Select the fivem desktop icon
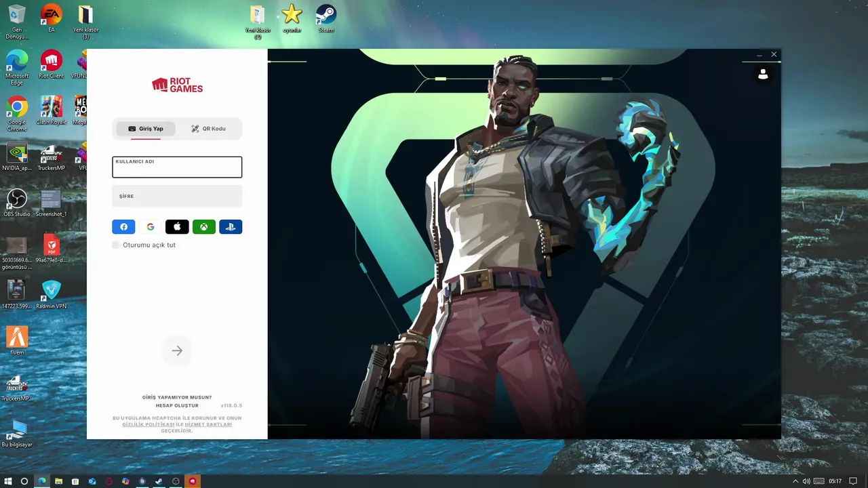The image size is (868, 488). coord(17,341)
